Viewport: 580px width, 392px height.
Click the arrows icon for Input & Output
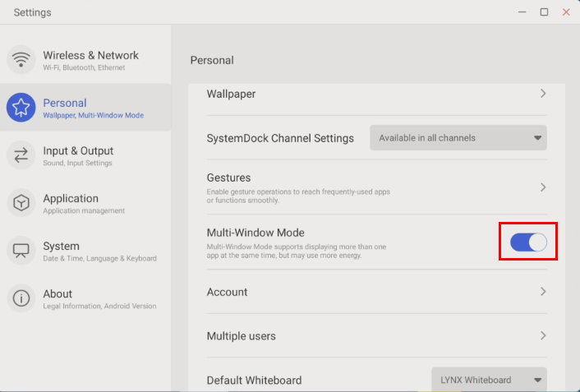point(21,155)
